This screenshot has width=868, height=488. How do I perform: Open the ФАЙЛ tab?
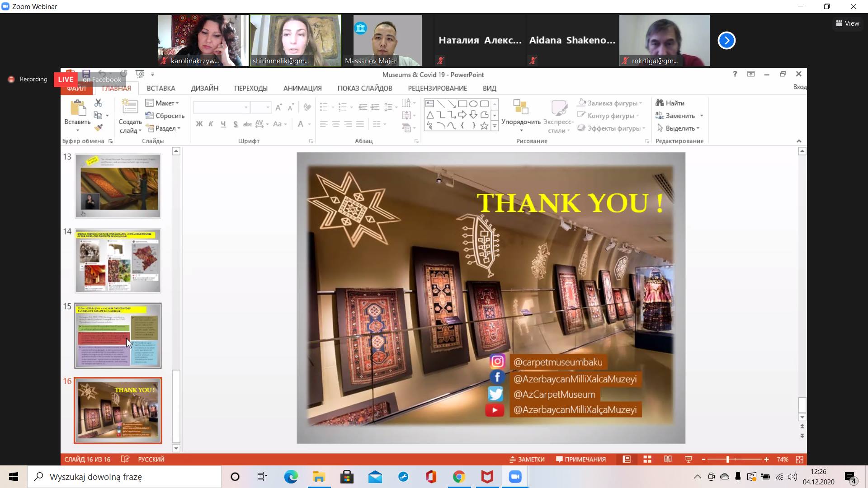tap(76, 88)
